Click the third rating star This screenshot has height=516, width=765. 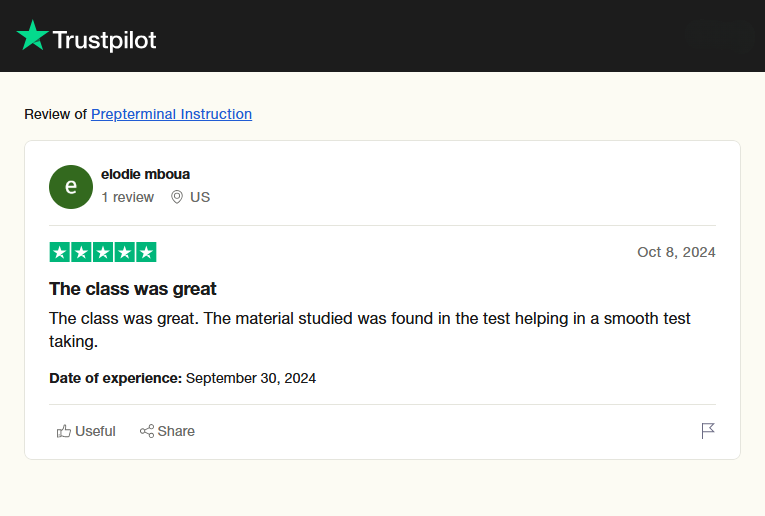103,252
